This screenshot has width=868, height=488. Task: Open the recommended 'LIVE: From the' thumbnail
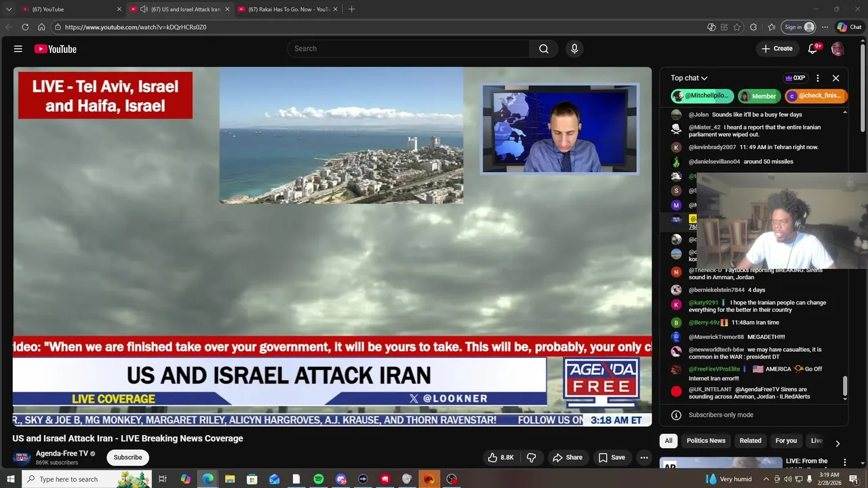pos(721,463)
